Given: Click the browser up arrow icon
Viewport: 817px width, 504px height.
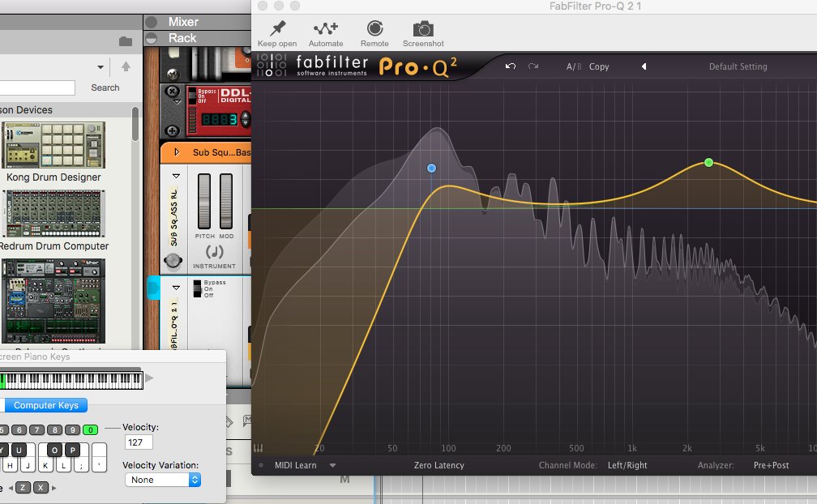Looking at the screenshot, I should click(126, 66).
